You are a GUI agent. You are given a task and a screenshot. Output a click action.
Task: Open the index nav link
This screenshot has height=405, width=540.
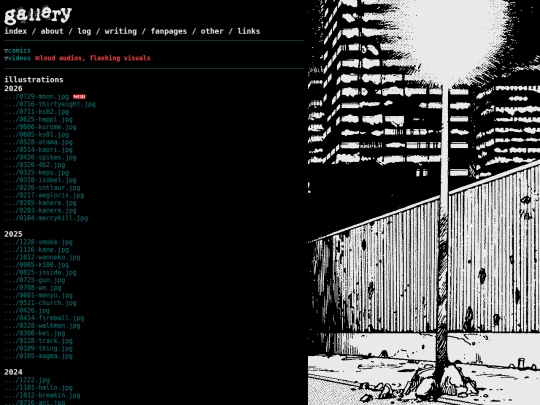[15, 31]
